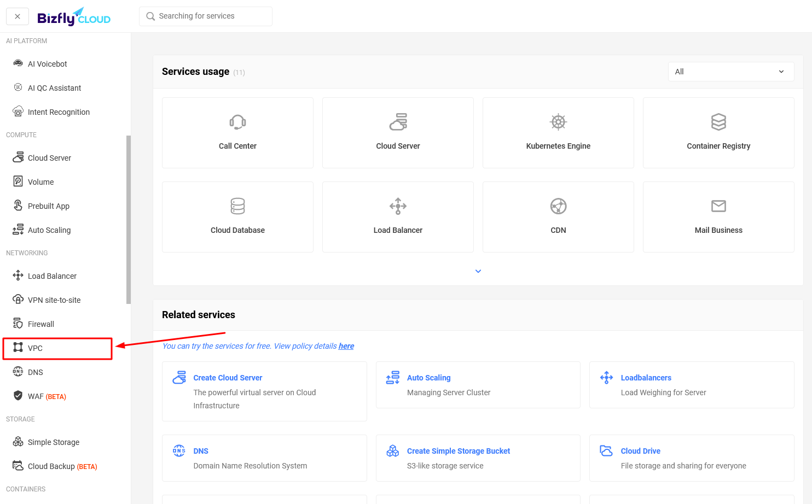Click the AI Voicebot sidebar icon
This screenshot has width=812, height=504.
pos(18,63)
